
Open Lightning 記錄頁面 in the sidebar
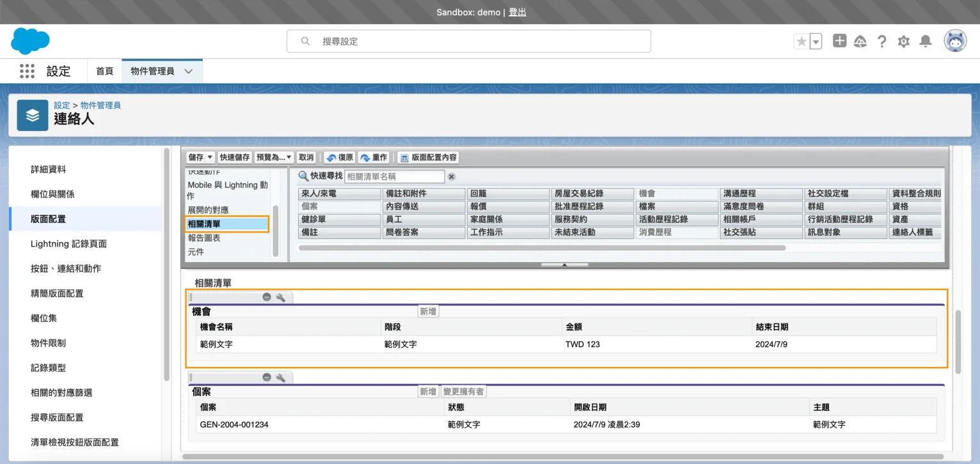coord(68,244)
